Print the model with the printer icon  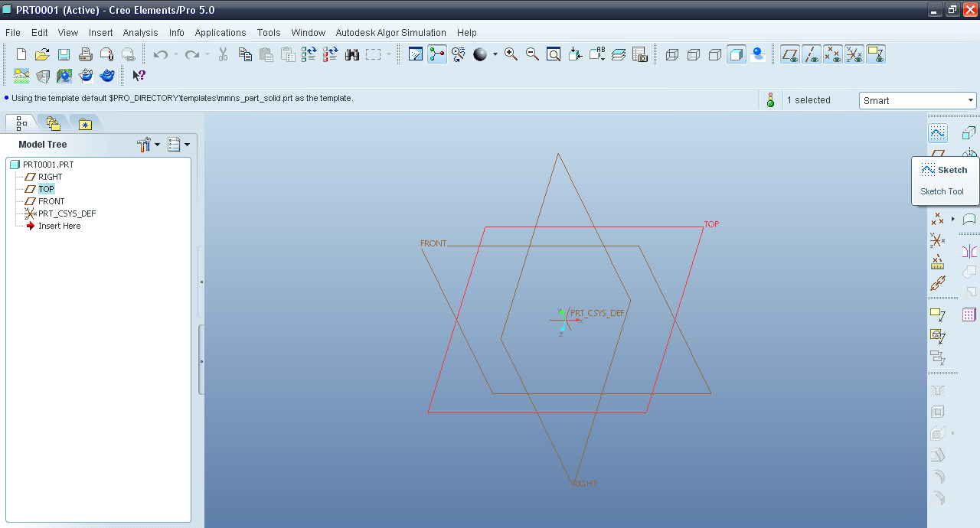click(x=86, y=54)
